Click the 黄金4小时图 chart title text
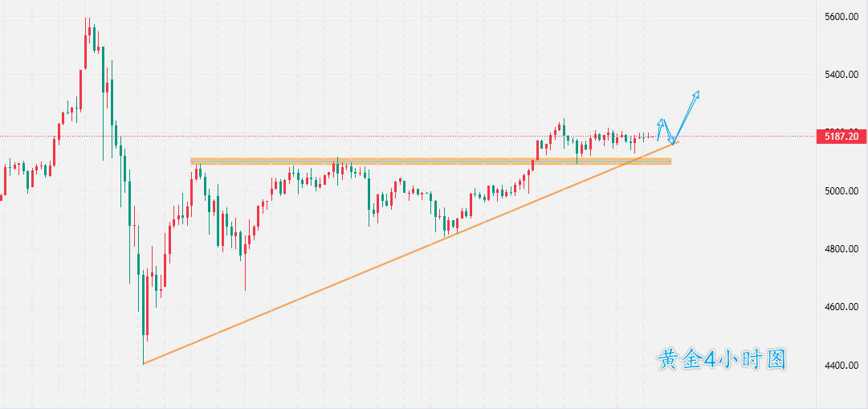Screen dimensions: 868x409 721,359
